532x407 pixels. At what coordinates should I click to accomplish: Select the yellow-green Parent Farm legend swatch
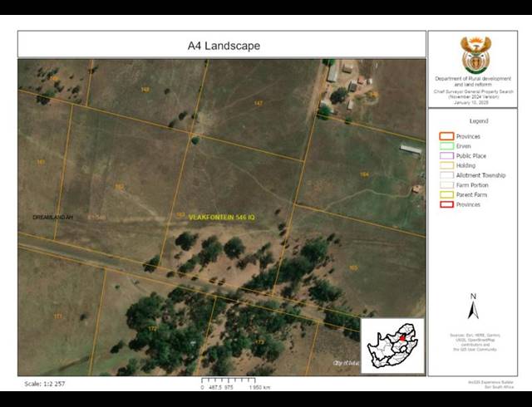coord(446,194)
